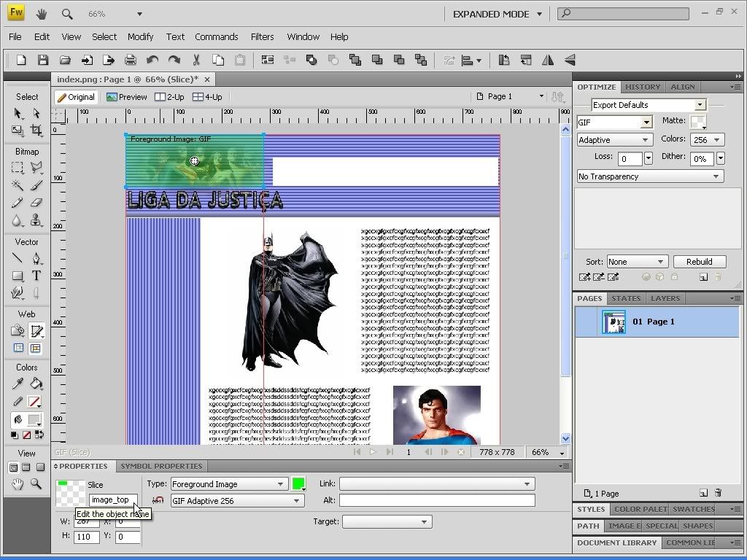The height and width of the screenshot is (560, 747).
Task: Switch to Preview view
Action: click(127, 97)
